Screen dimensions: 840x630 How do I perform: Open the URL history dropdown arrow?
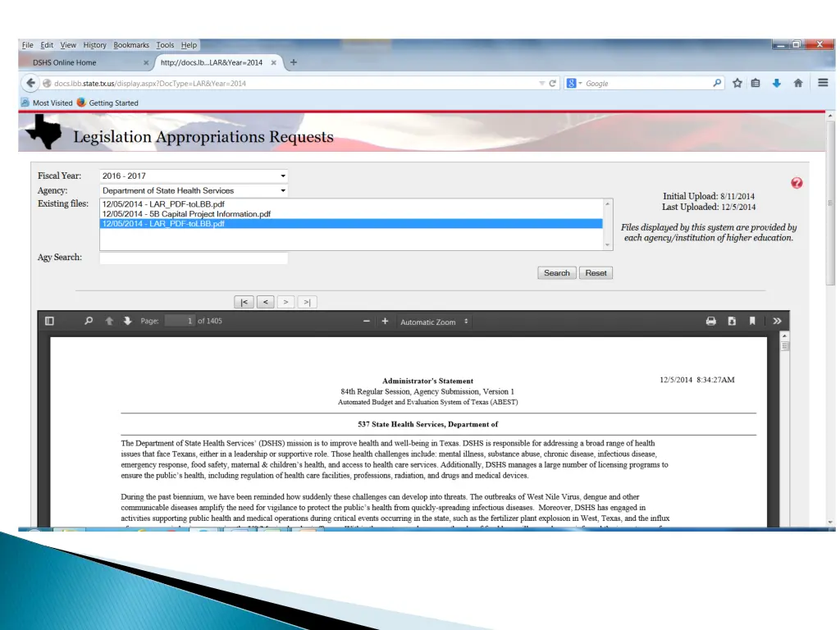pyautogui.click(x=541, y=84)
